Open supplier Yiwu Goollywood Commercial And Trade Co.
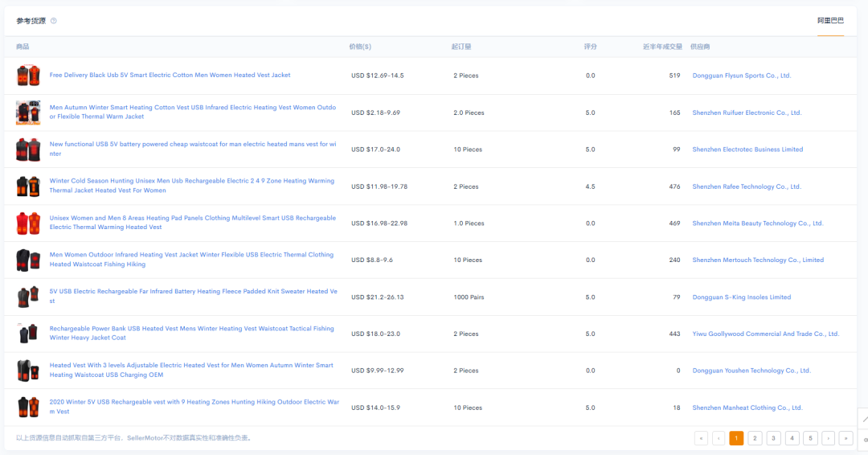This screenshot has height=455, width=868. click(766, 334)
